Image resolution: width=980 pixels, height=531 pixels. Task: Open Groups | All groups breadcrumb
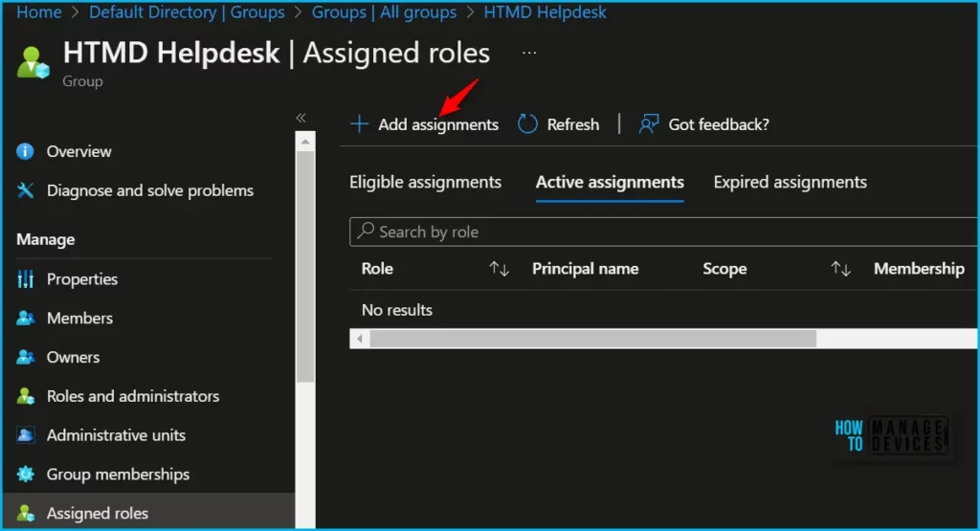[x=384, y=11]
